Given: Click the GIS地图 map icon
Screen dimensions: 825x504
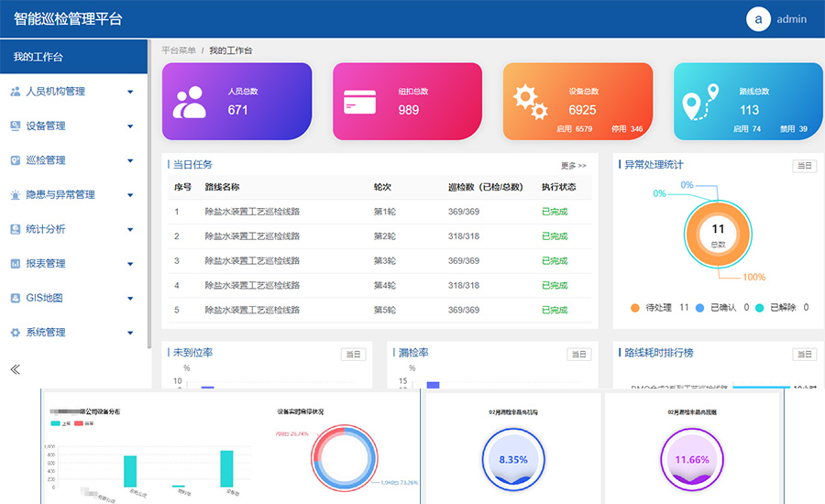Looking at the screenshot, I should click(16, 298).
